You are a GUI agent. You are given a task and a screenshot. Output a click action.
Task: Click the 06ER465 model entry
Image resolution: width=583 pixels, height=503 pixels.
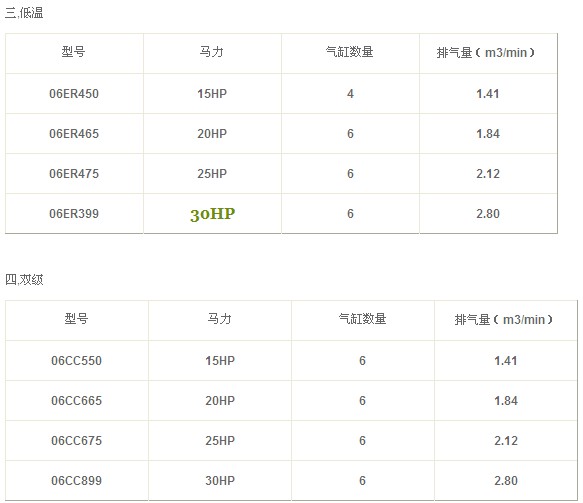(74, 134)
